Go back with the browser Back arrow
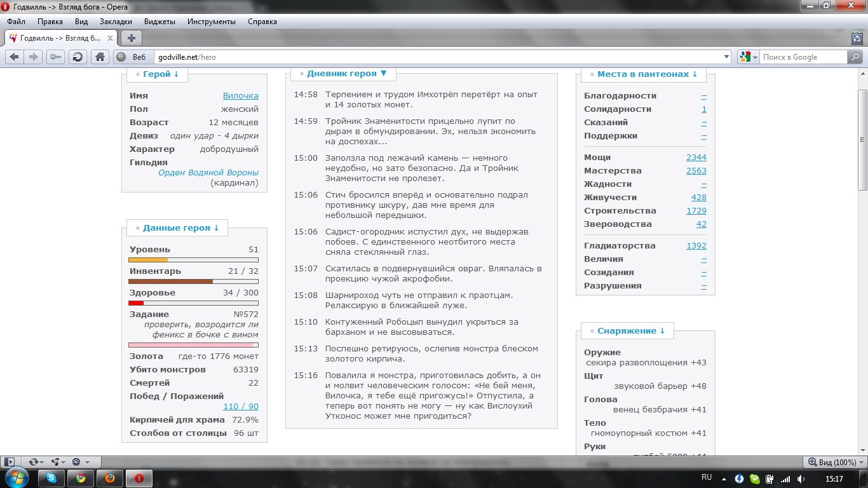 [x=14, y=57]
